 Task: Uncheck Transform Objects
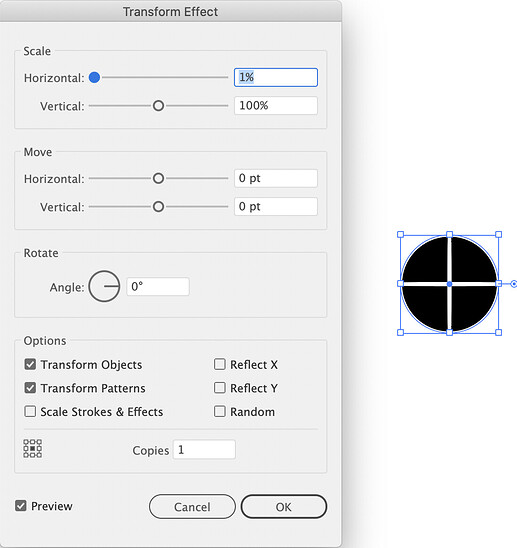30,365
